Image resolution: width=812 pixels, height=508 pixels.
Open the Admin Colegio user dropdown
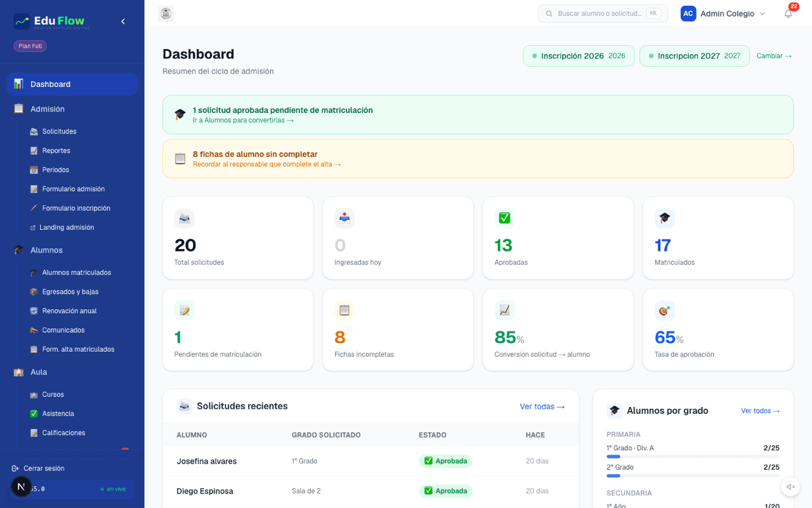pyautogui.click(x=723, y=13)
